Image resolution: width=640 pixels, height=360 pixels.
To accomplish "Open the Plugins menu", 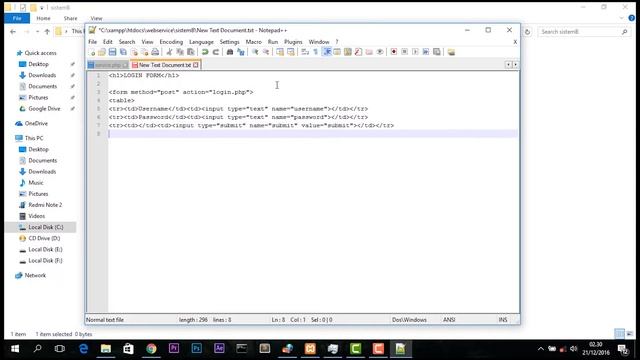I will [x=293, y=42].
